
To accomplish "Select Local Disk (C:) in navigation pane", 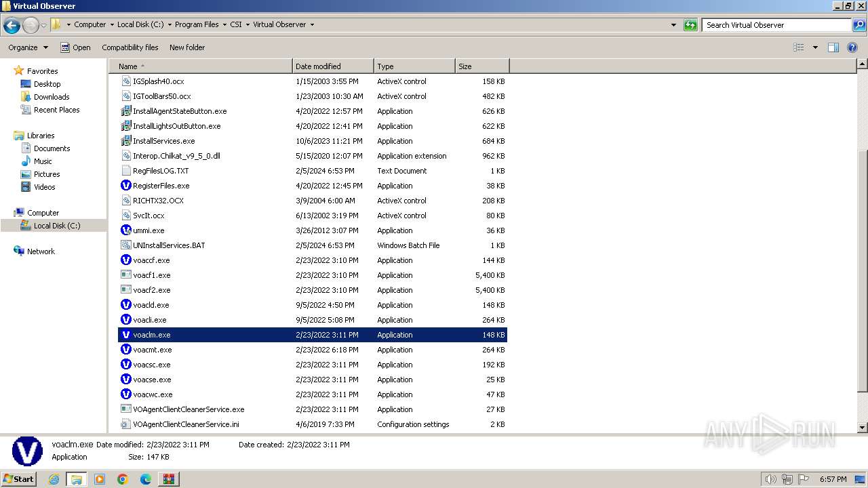I will [x=56, y=226].
